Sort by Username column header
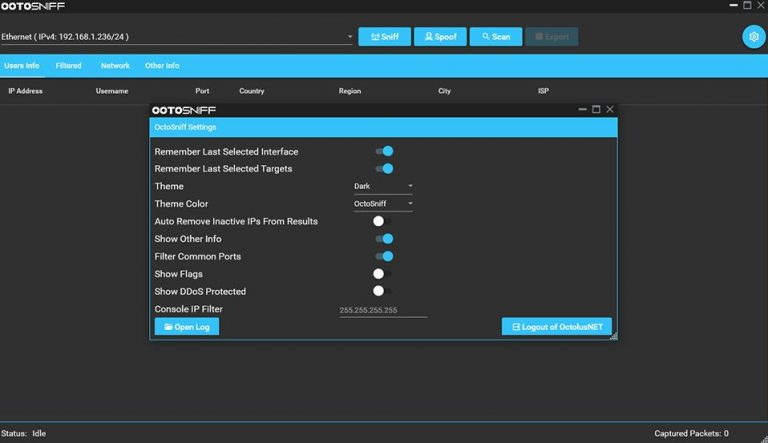This screenshot has height=443, width=768. coord(112,91)
